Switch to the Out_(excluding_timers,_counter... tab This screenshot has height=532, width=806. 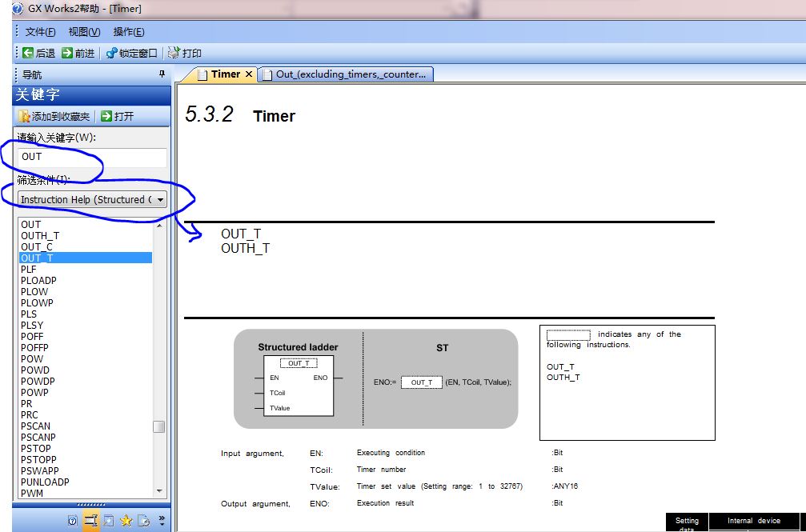pos(349,74)
